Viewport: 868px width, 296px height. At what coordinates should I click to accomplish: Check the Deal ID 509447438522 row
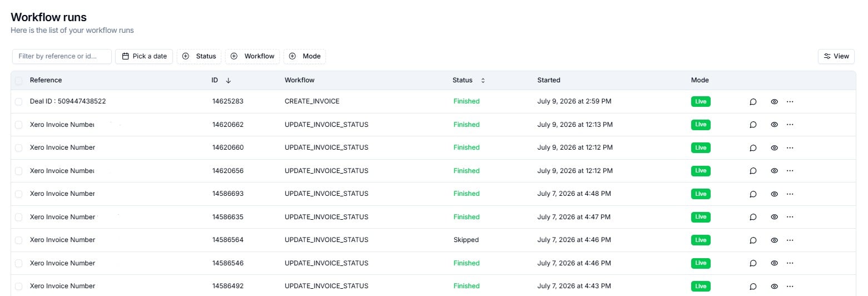tap(19, 102)
